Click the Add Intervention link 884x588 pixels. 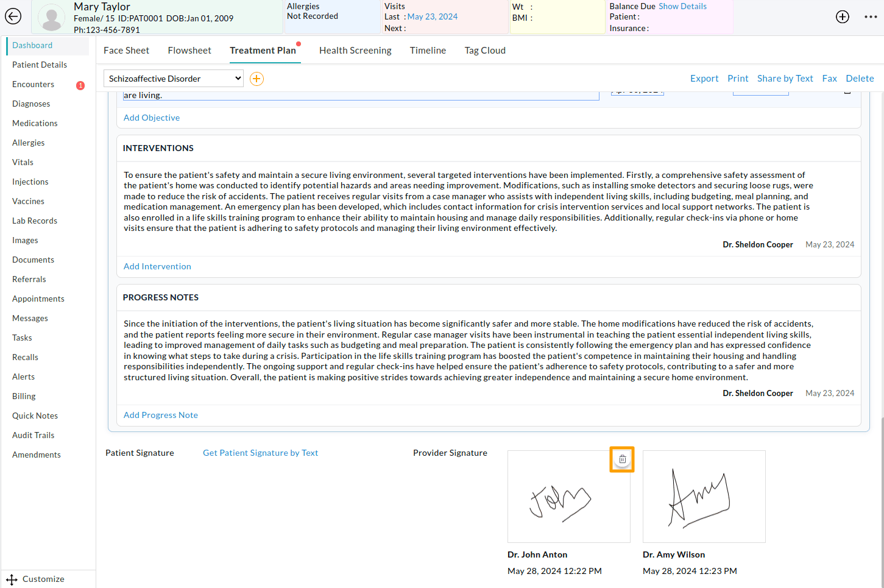(x=157, y=266)
